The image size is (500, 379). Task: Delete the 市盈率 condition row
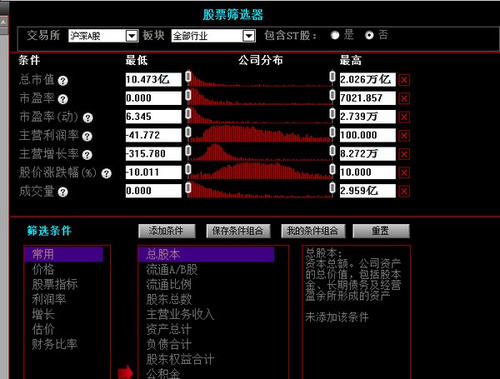404,98
